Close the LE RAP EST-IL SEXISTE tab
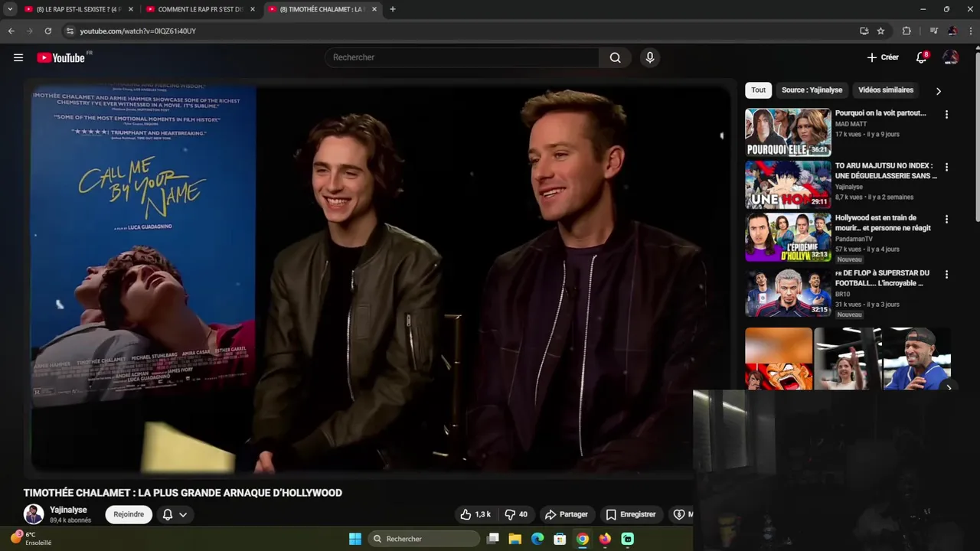 (x=131, y=9)
